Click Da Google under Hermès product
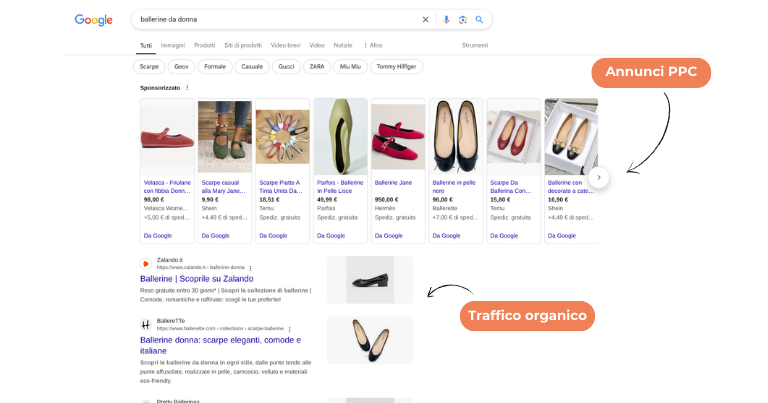 [389, 236]
